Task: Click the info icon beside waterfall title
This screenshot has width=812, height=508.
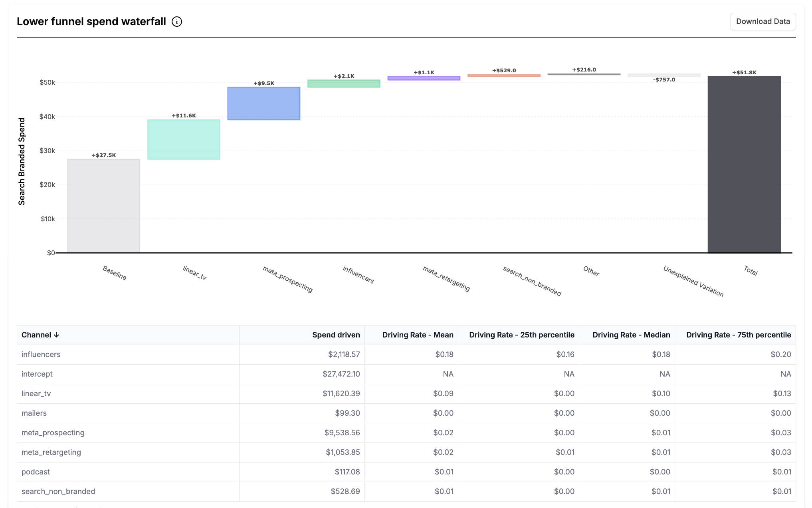Action: (176, 22)
